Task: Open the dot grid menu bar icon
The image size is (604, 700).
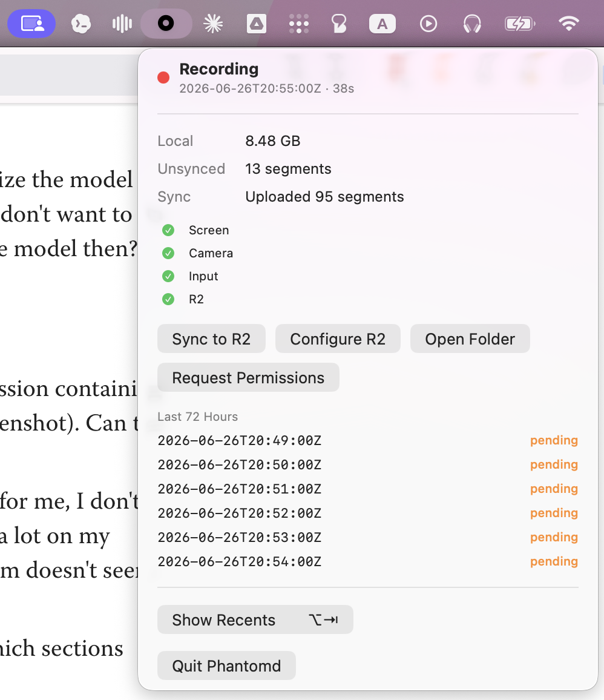Action: click(x=299, y=24)
